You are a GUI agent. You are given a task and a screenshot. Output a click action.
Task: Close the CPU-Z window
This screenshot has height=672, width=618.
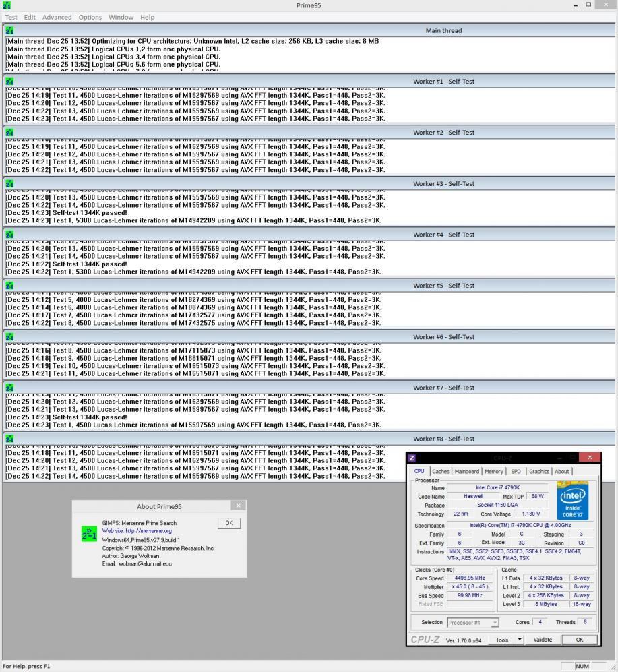[x=589, y=458]
